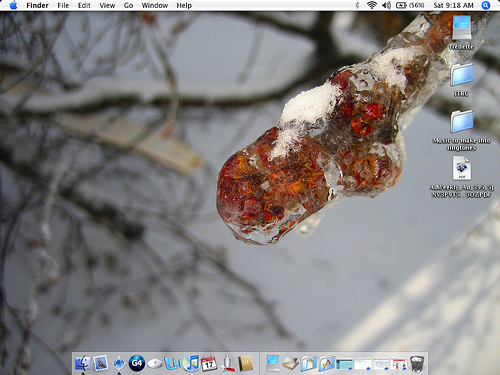This screenshot has width=500, height=375.
Task: Open the Help menu
Action: 184,5
